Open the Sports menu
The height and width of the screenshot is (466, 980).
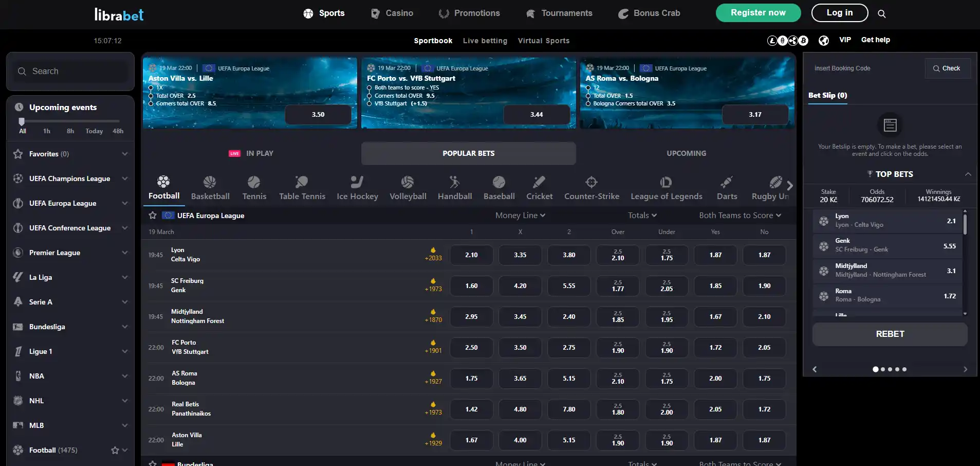pos(324,13)
